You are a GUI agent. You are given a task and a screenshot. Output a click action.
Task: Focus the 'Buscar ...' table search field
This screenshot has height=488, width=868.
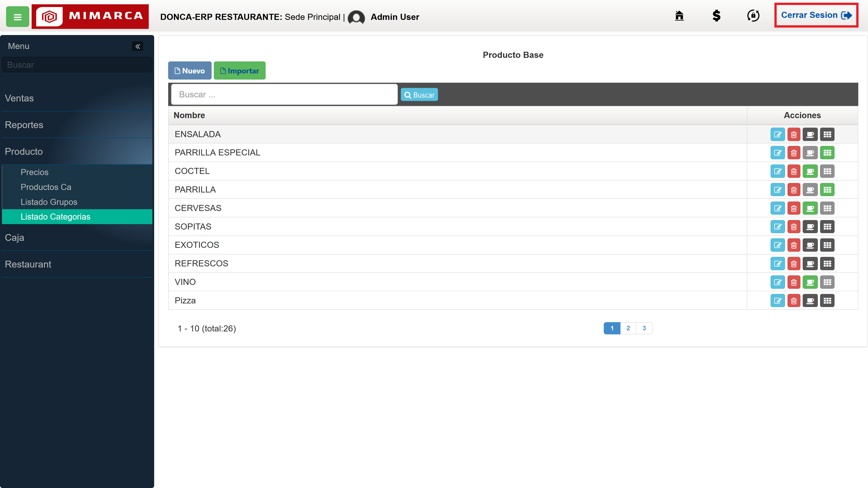click(x=284, y=95)
